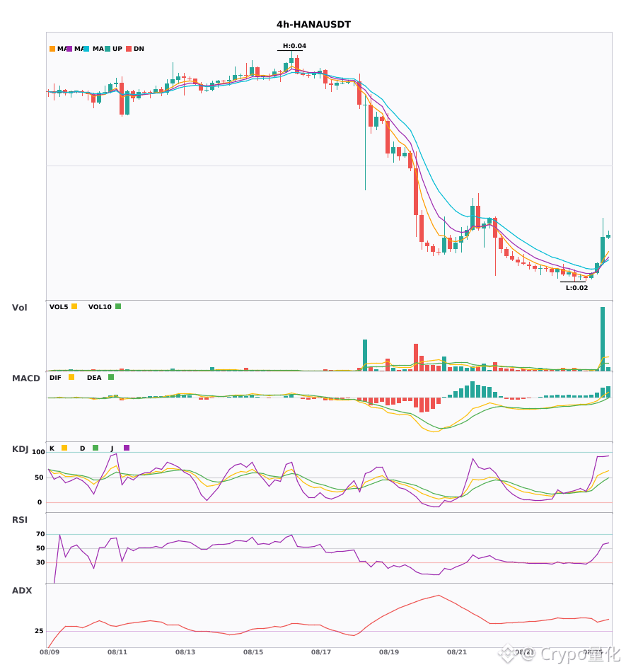Click the 08/17 date label
This screenshot has width=626, height=672.
click(x=321, y=652)
